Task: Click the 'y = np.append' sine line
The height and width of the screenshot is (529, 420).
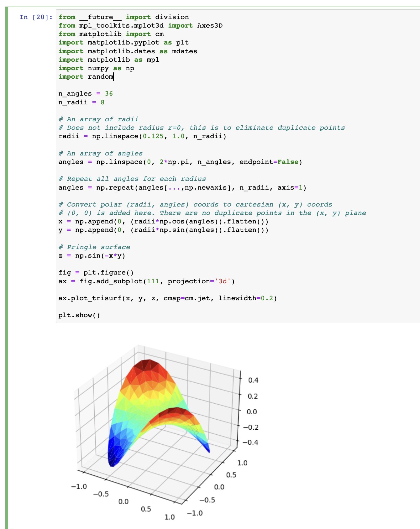Action: click(163, 230)
